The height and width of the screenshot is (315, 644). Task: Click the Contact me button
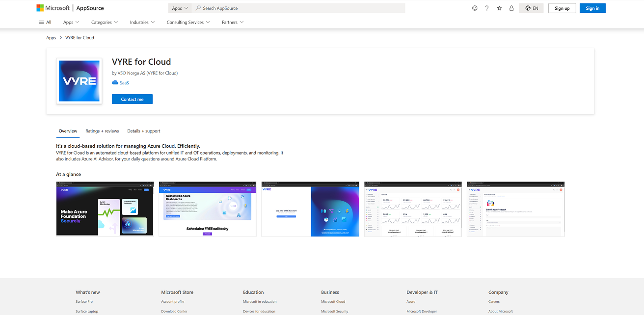click(x=132, y=99)
